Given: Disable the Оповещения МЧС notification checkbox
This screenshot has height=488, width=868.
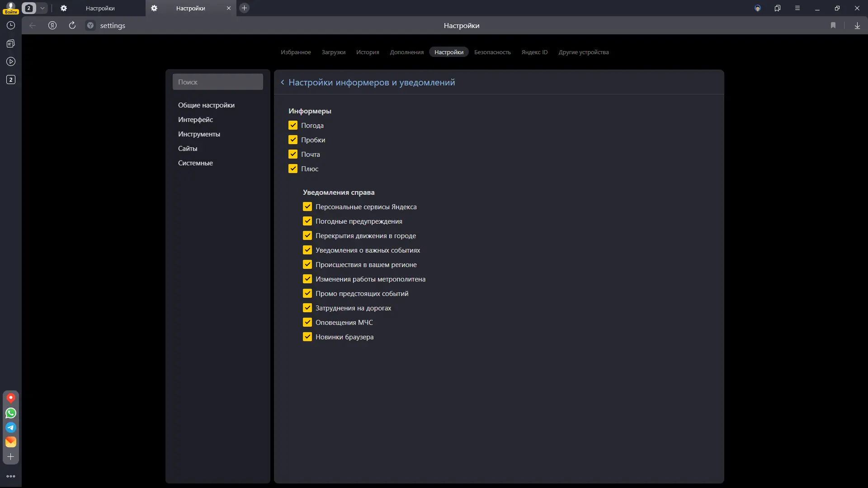Looking at the screenshot, I should click(x=307, y=323).
